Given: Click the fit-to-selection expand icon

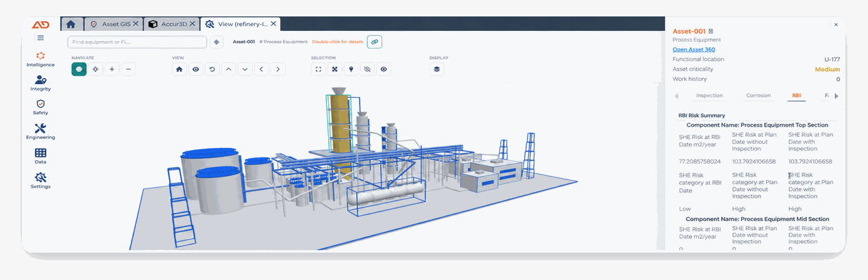Looking at the screenshot, I should click(x=334, y=69).
